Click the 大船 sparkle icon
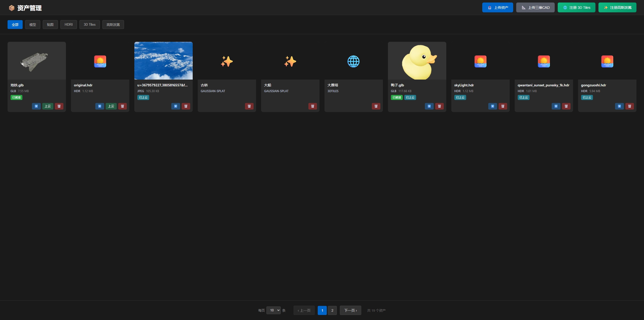 click(290, 61)
